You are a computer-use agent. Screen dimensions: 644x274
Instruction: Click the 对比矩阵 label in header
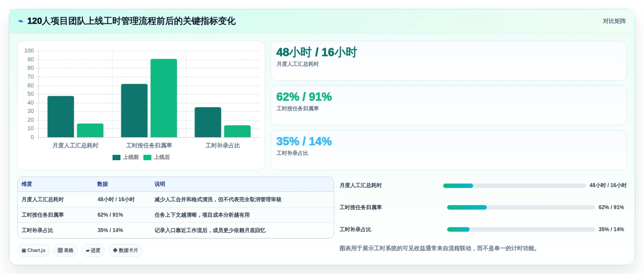click(x=614, y=21)
